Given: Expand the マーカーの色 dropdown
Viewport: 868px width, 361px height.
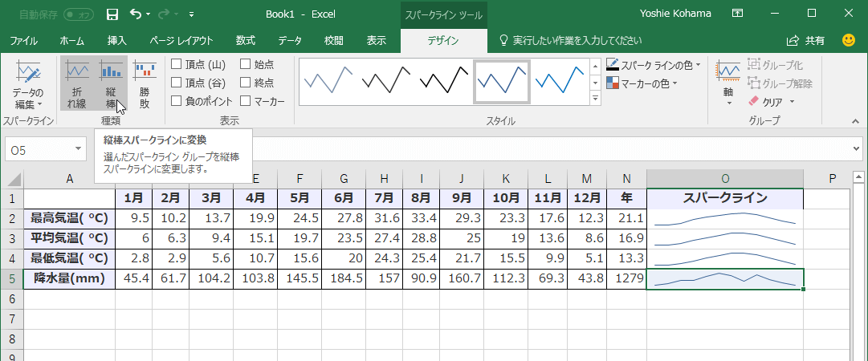Looking at the screenshot, I should [642, 83].
